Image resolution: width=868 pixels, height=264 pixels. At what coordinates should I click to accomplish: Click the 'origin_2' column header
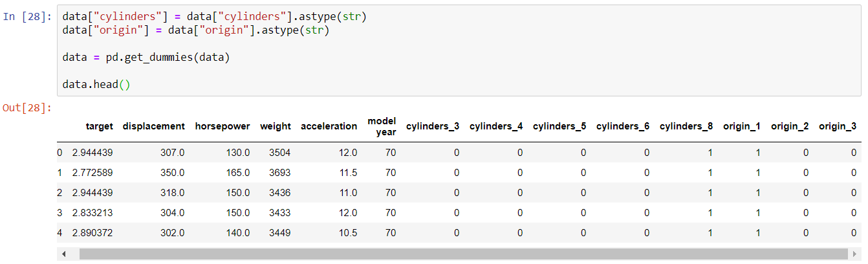pyautogui.click(x=790, y=126)
